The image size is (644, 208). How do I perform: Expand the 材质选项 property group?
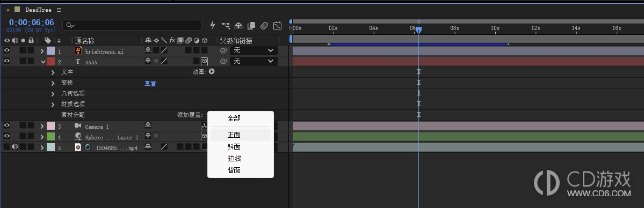click(x=53, y=104)
